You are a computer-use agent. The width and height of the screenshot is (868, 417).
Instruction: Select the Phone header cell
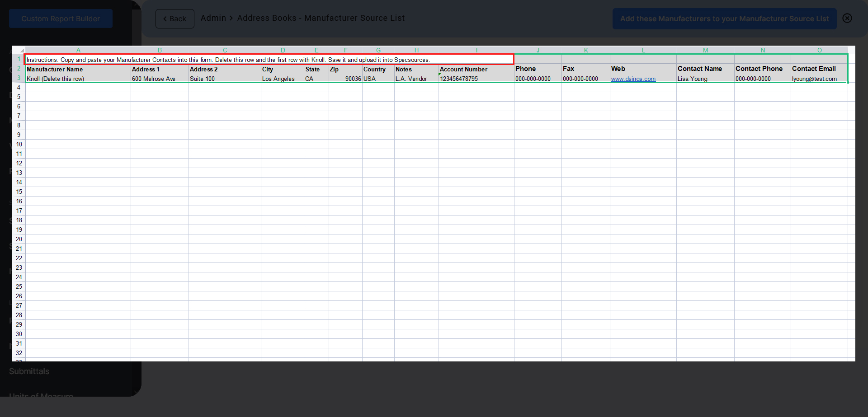point(538,69)
